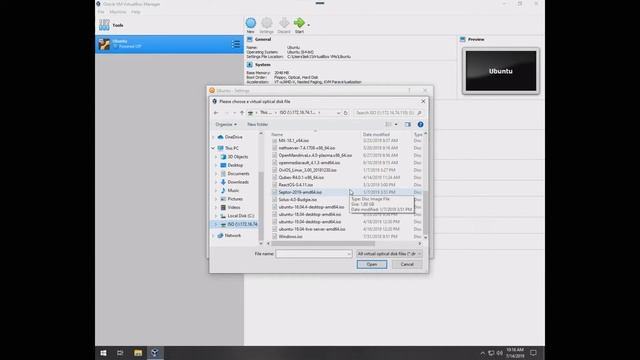Click the General section icon

[x=250, y=39]
